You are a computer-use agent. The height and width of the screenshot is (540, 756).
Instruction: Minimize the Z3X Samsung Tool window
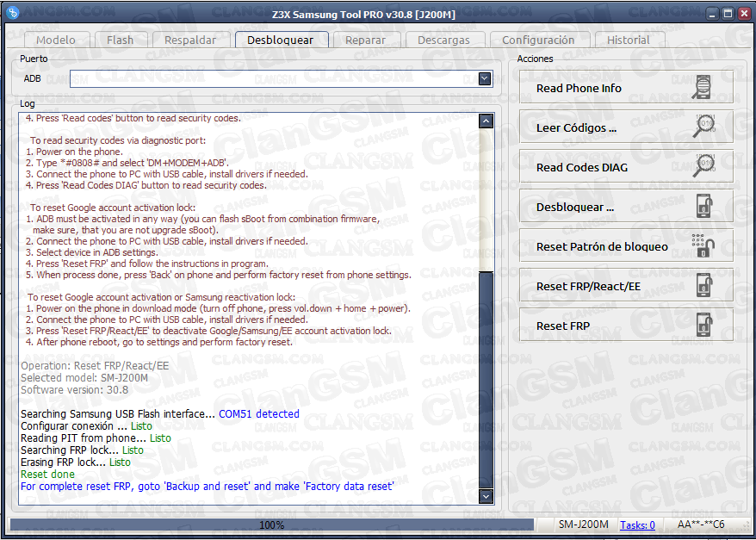[x=711, y=14]
